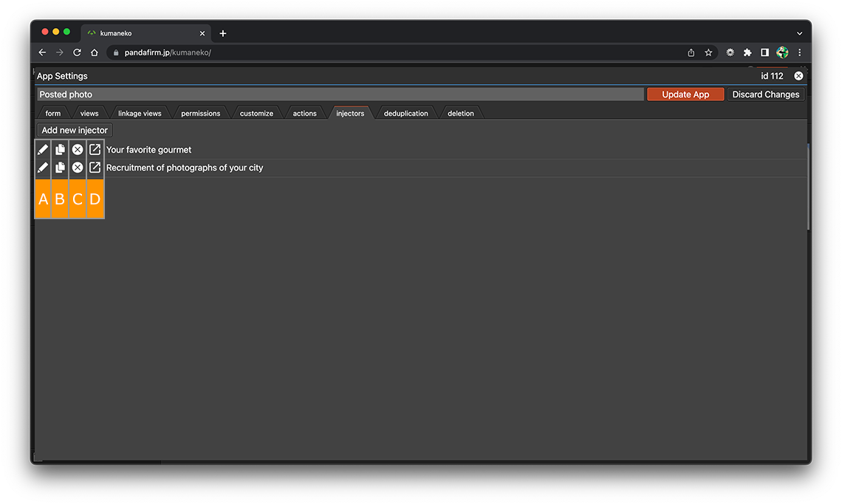842x504 pixels.
Task: Edit the 'Your favorite gourmet' injector
Action: coord(43,150)
